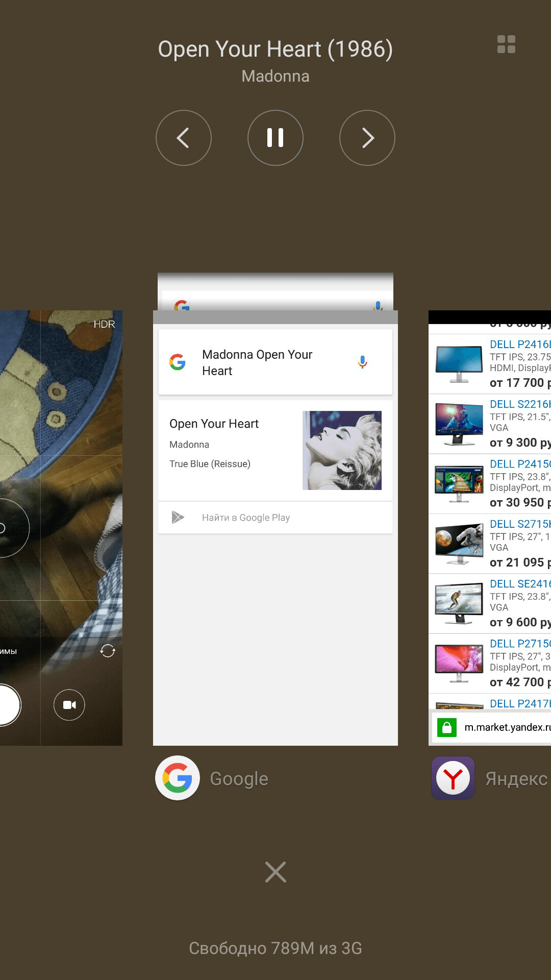Viewport: 551px width, 980px height.
Task: Pause the Madonna song playback
Action: point(275,138)
